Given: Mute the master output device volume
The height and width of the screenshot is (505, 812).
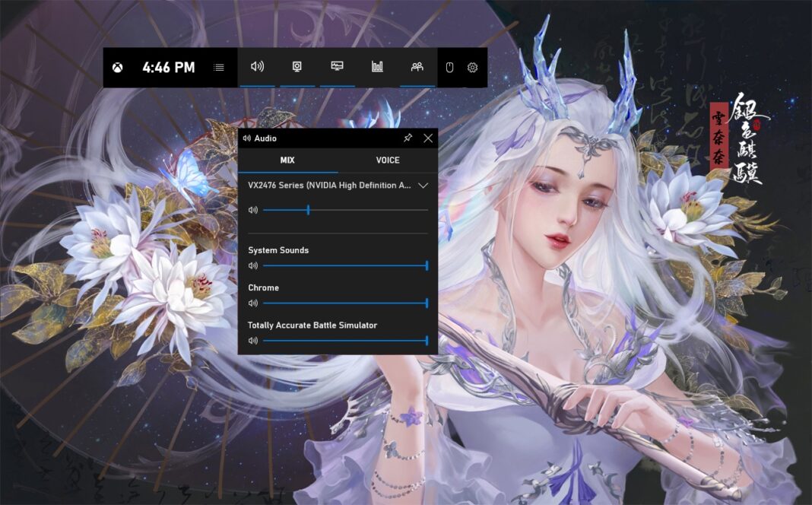Looking at the screenshot, I should (x=253, y=210).
